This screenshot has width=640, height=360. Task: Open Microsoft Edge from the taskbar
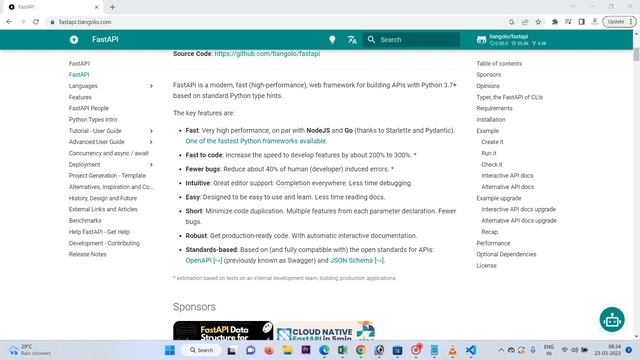[x=324, y=350]
